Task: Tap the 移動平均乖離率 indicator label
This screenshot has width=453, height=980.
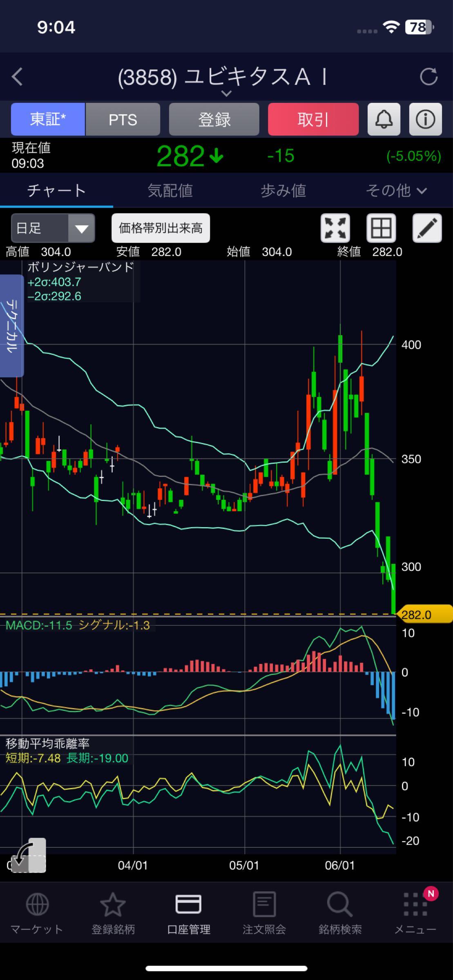Action: tap(47, 744)
